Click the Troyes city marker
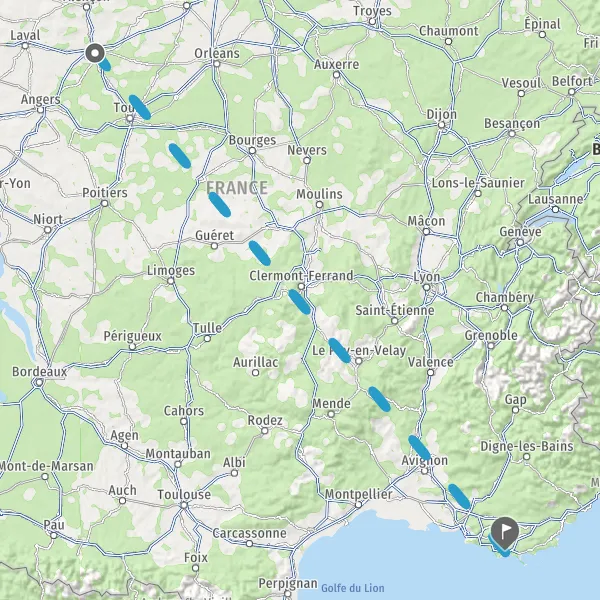This screenshot has height=600, width=600. (x=372, y=21)
